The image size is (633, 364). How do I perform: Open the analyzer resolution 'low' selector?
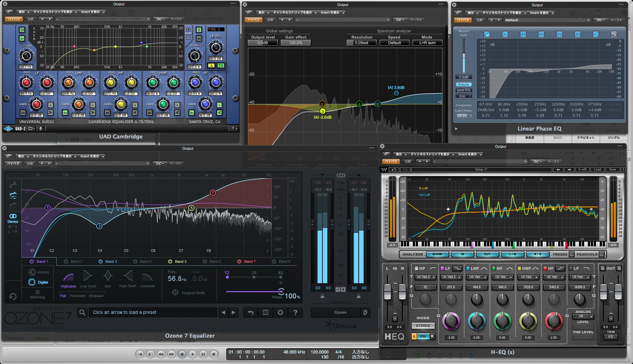pyautogui.click(x=464, y=96)
